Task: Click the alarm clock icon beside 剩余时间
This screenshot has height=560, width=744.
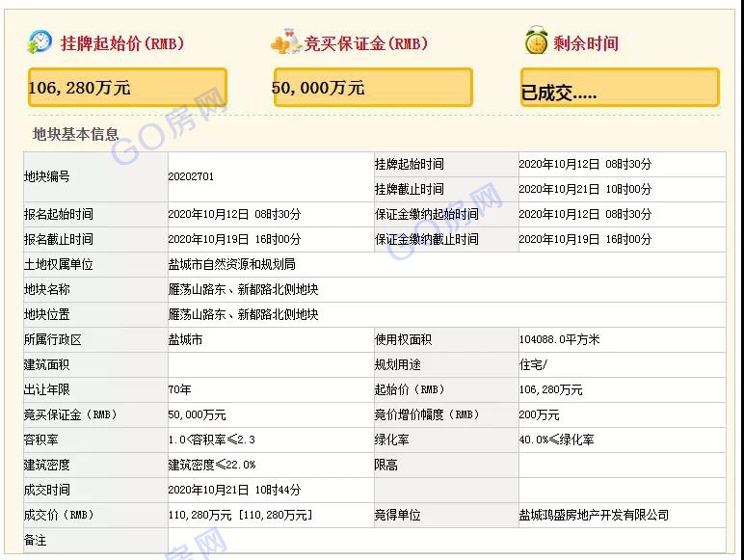Action: pyautogui.click(x=536, y=42)
